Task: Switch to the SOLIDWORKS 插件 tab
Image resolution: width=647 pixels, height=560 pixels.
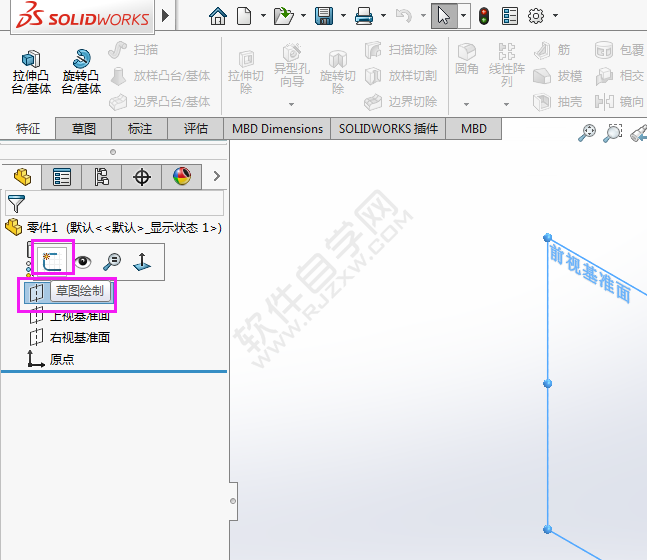Action: click(388, 129)
